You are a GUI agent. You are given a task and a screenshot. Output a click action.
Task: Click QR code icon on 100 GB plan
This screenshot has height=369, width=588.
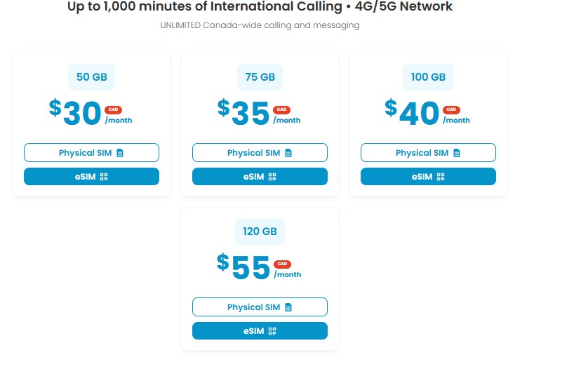pyautogui.click(x=441, y=177)
